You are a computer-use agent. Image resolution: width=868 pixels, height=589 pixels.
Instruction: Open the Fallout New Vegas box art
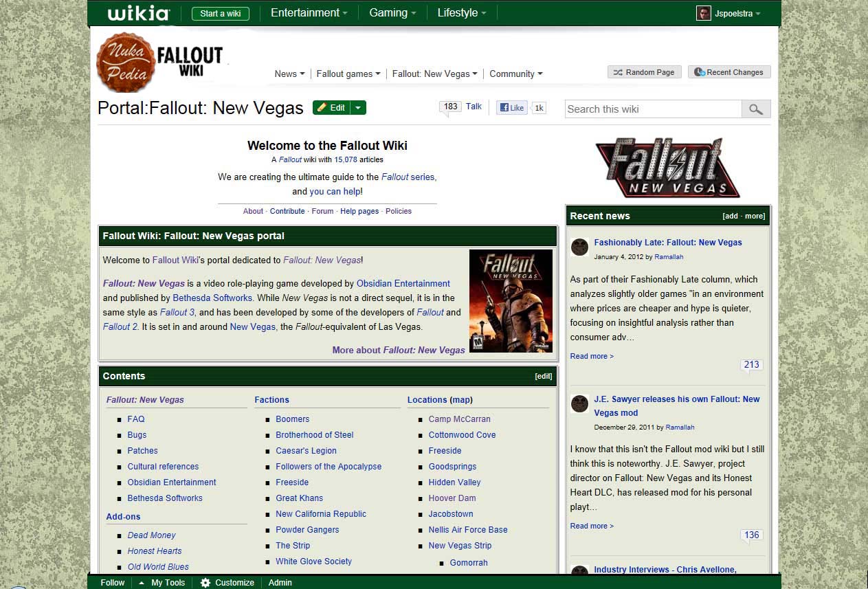tap(511, 301)
